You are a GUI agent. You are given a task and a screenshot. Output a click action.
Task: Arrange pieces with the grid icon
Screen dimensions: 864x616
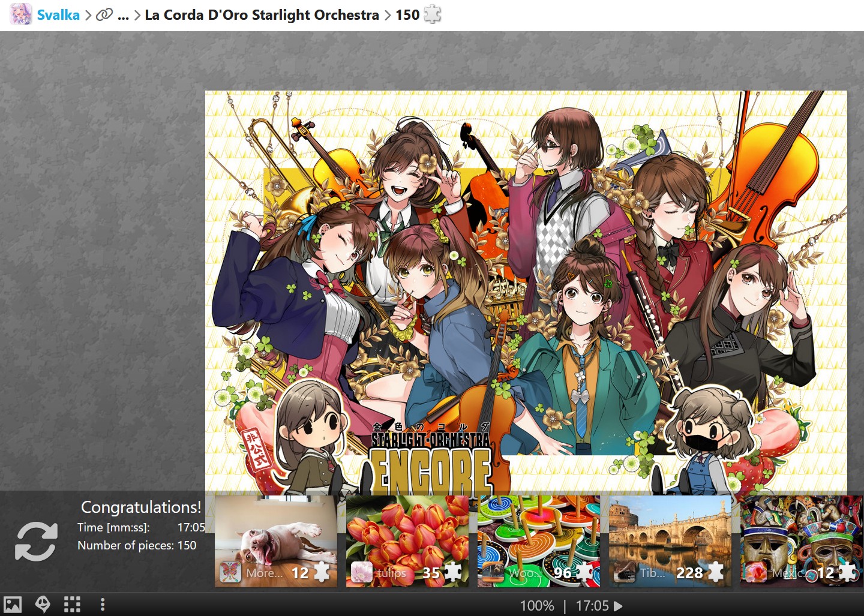(x=72, y=605)
